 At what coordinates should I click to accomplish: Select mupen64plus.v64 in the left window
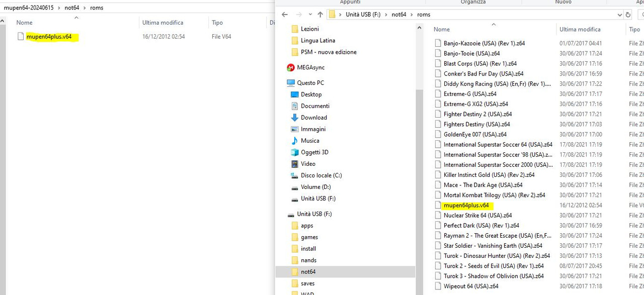point(49,37)
